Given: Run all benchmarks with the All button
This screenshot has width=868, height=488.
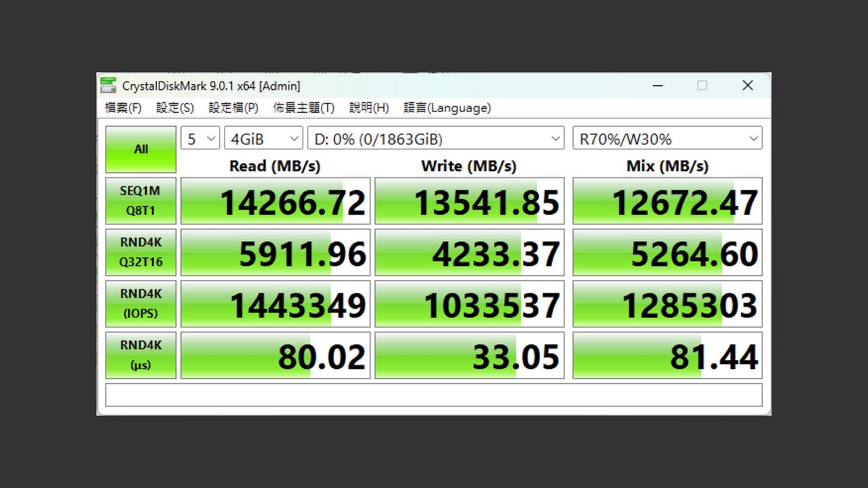Looking at the screenshot, I should click(141, 149).
